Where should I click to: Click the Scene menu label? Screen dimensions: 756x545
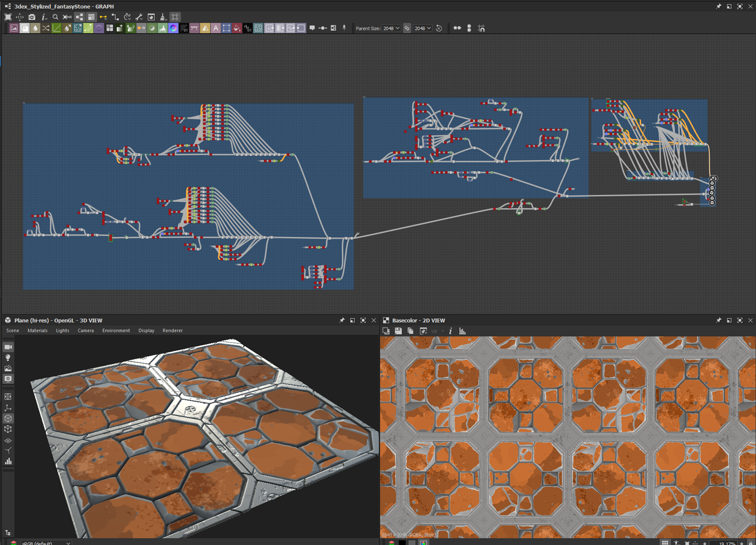point(12,331)
